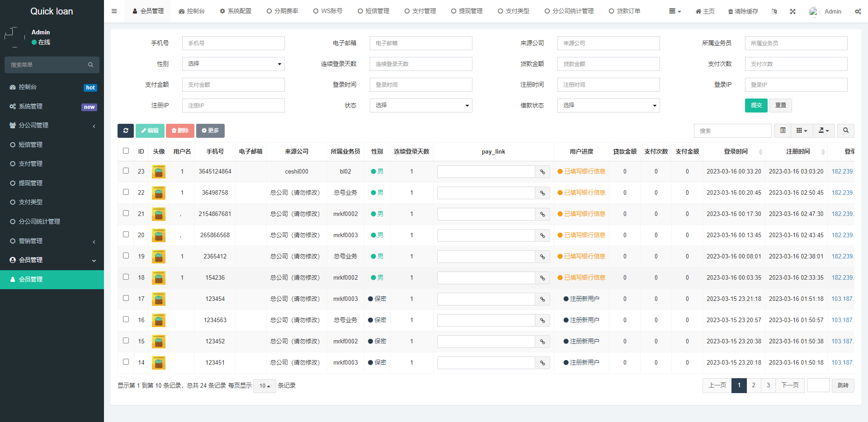Expand the columns grid dropdown above the table
The width and height of the screenshot is (868, 422).
802,131
